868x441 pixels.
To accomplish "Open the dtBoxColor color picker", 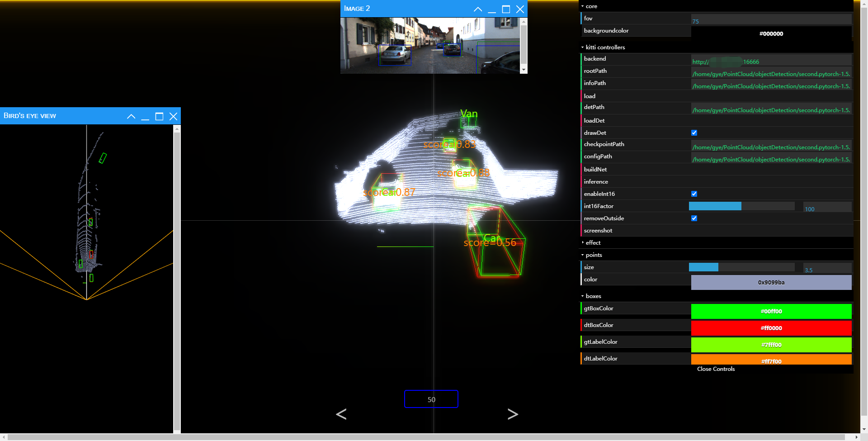I will tap(771, 328).
